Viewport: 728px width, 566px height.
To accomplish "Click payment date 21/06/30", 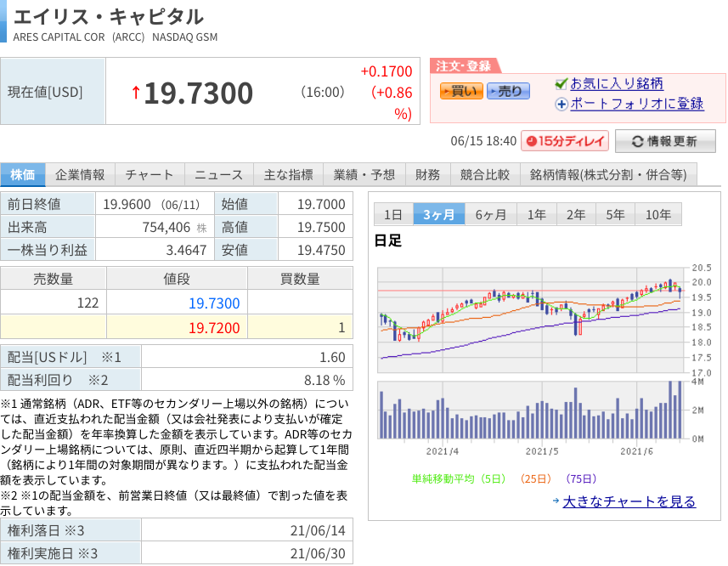I will [x=318, y=553].
